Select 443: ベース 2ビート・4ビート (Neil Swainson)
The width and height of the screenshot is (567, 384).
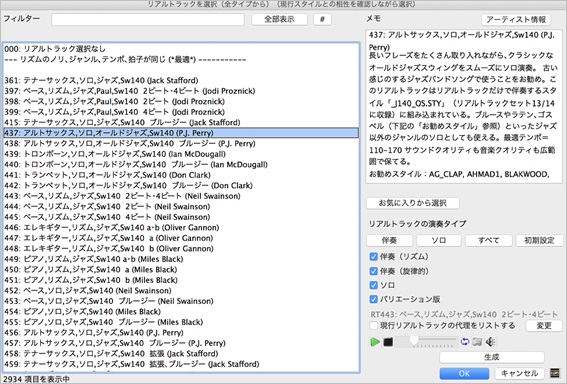coord(181,196)
